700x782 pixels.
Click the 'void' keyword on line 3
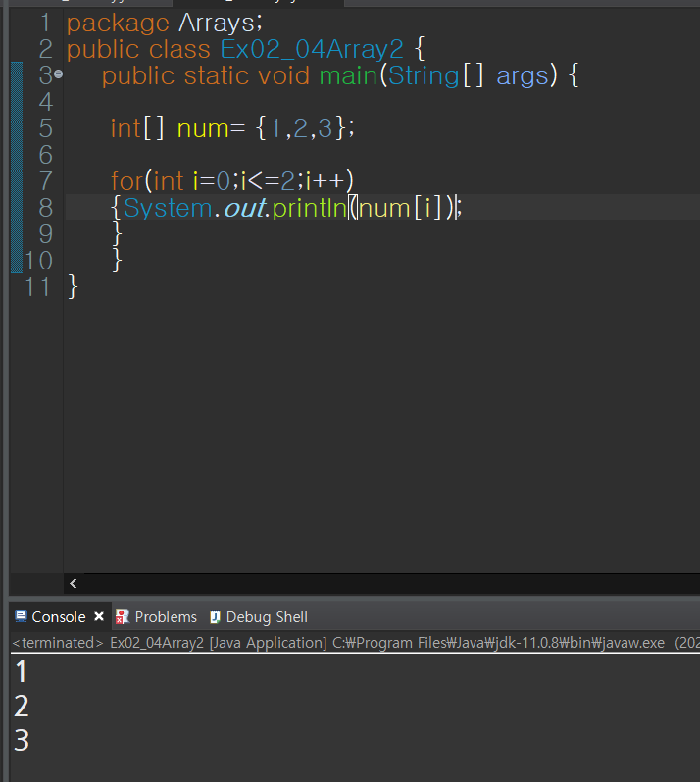(284, 75)
